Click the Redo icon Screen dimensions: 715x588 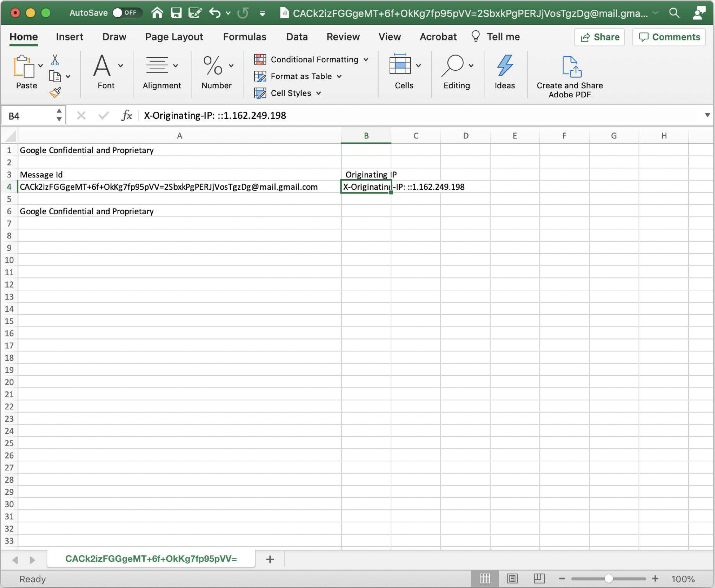pos(243,13)
